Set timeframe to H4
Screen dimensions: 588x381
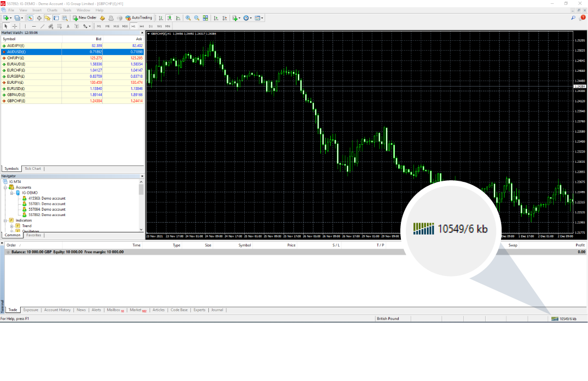coord(142,26)
